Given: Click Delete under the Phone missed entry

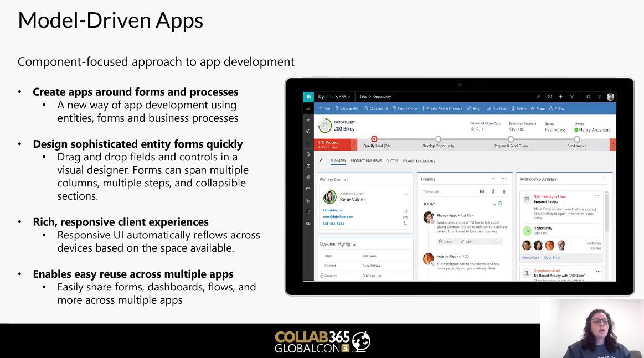Looking at the screenshot, I should (446, 242).
